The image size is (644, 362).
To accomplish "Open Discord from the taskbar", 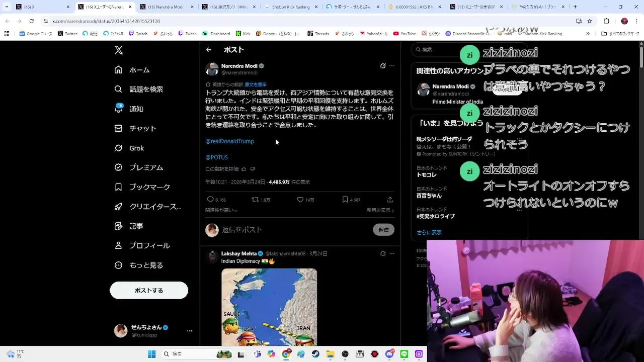I will point(389,354).
